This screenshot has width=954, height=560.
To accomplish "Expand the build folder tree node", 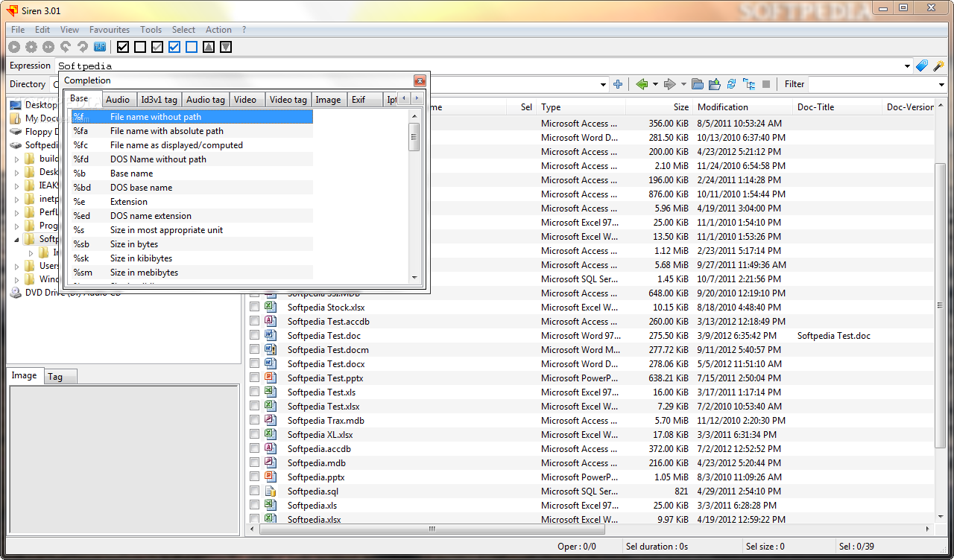I will pyautogui.click(x=17, y=159).
